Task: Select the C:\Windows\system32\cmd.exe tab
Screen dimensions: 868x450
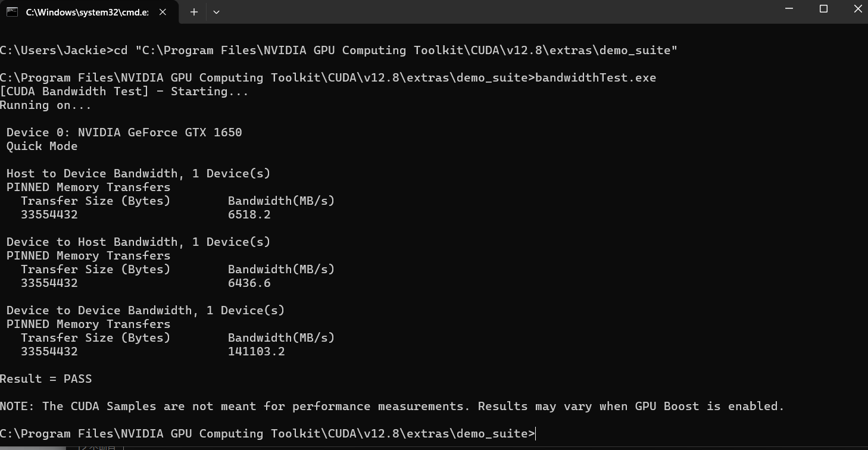Action: (x=87, y=12)
